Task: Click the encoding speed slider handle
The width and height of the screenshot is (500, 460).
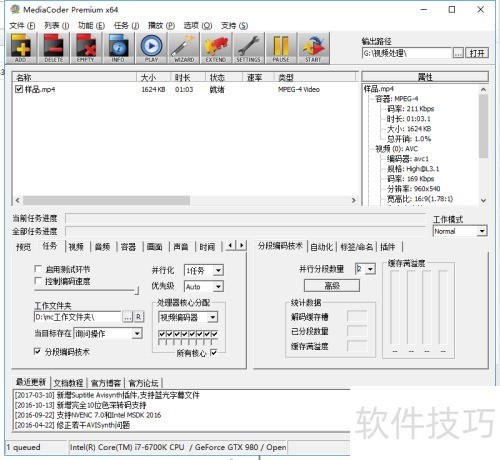Action: [137, 290]
